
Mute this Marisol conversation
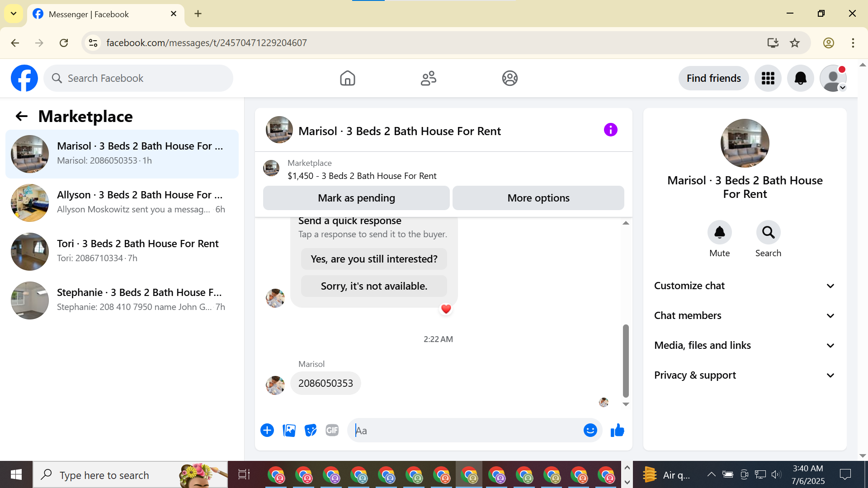719,233
